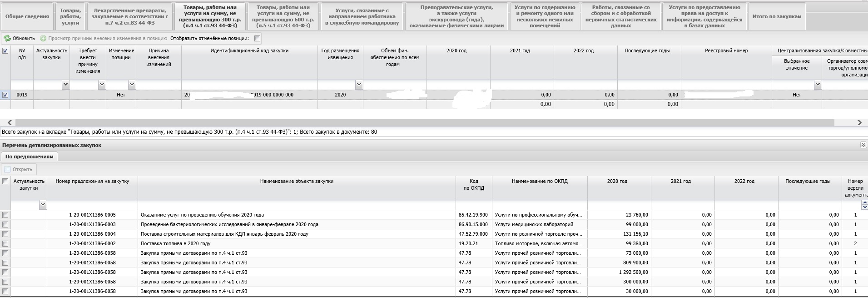The height and width of the screenshot is (298, 868).
Task: Uncheck the row 0019 checkbox
Action: (x=5, y=95)
